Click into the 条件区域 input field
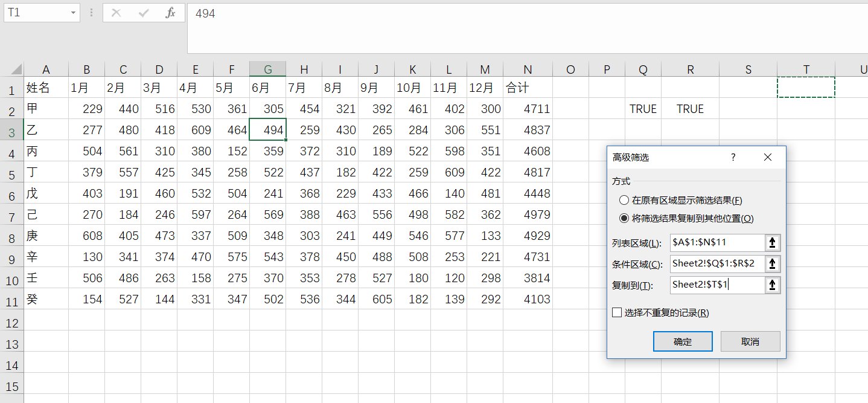868x403 pixels. [717, 264]
